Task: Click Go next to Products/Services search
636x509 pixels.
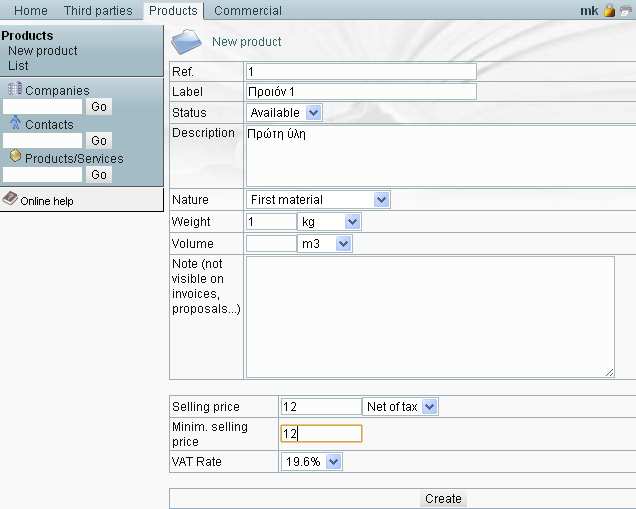Action: pos(99,175)
